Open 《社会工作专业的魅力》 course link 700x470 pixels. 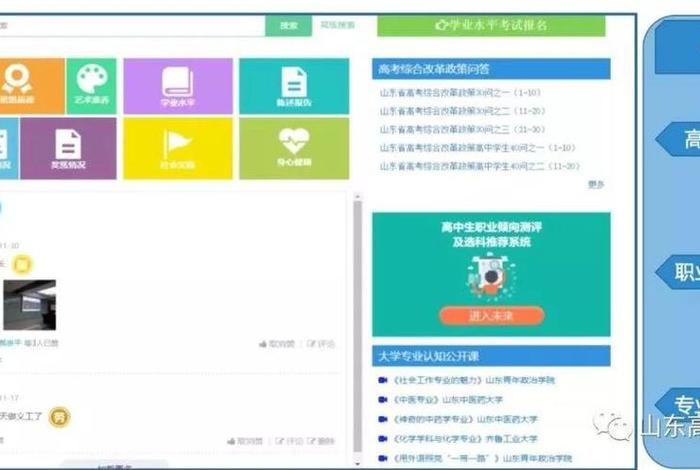pos(473,380)
